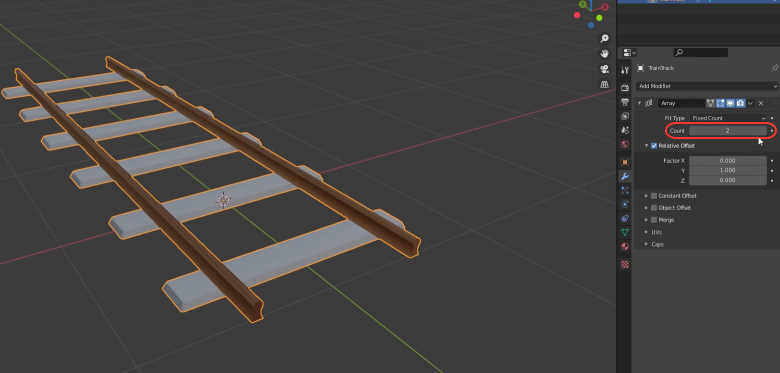This screenshot has height=373, width=780.
Task: Expand the Caps section
Action: pos(658,244)
